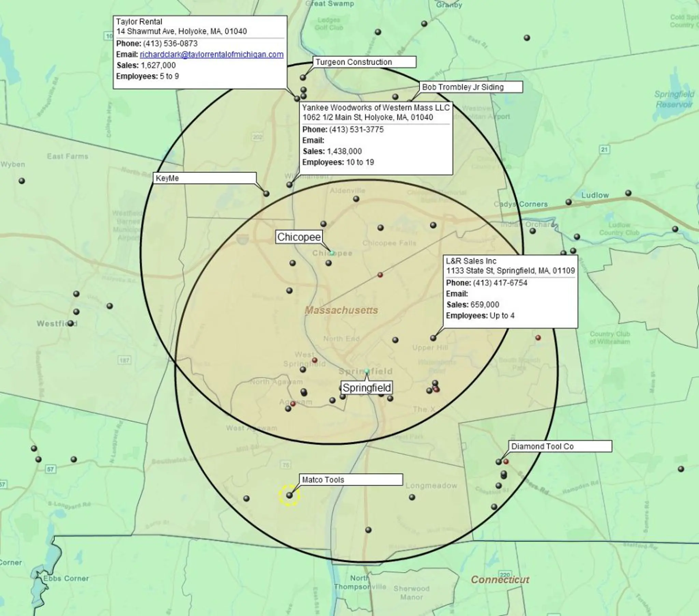Screen dimensions: 699x616
Task: Click the Longmeadow town label
Action: point(431,485)
